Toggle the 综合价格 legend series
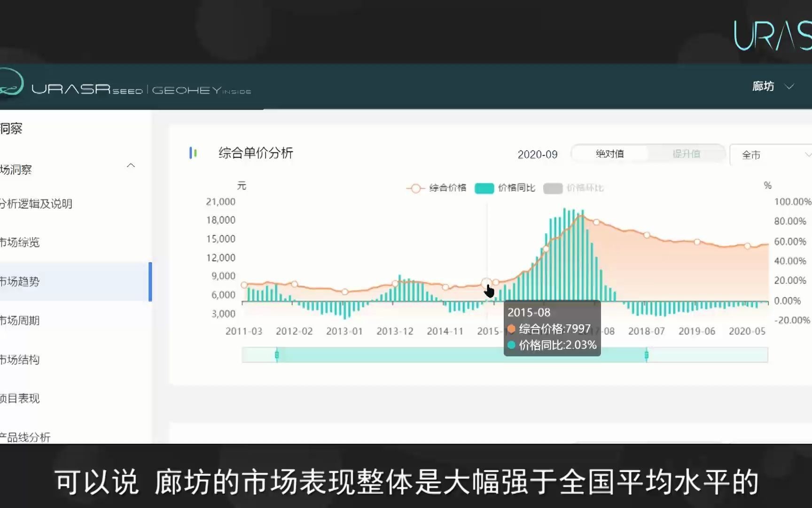 point(436,188)
